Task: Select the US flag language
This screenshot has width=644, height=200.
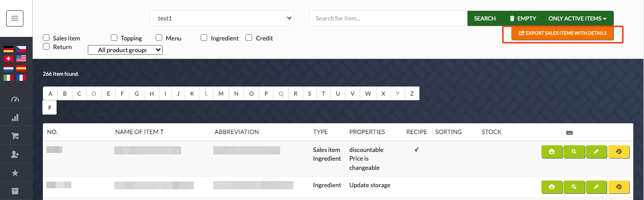Action: point(21,59)
